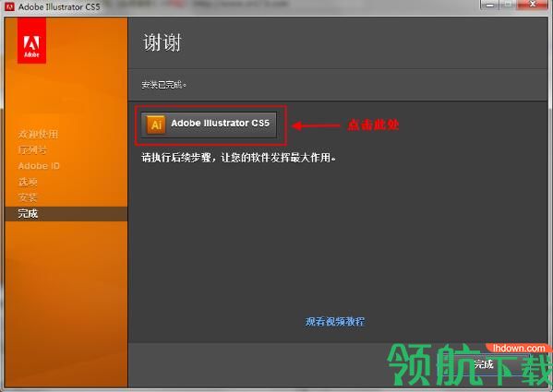
Task: Click the 谢谢 heading text
Action: pos(162,42)
